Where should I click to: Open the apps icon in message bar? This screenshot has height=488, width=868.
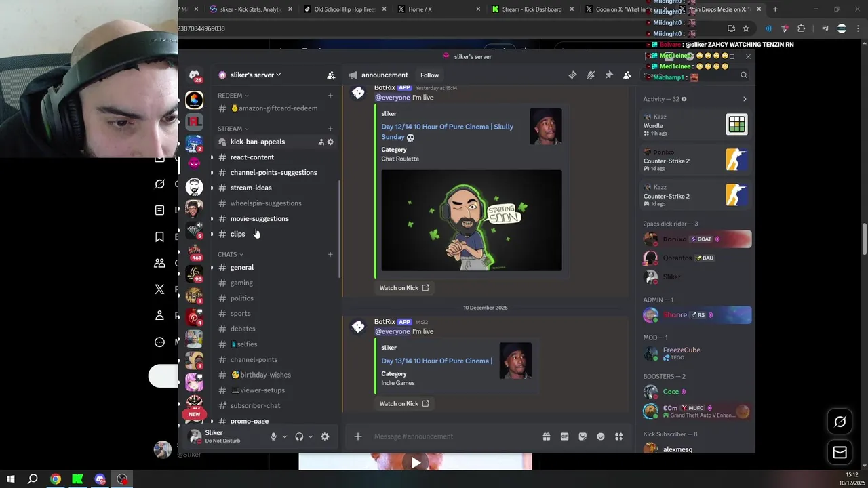pyautogui.click(x=618, y=436)
